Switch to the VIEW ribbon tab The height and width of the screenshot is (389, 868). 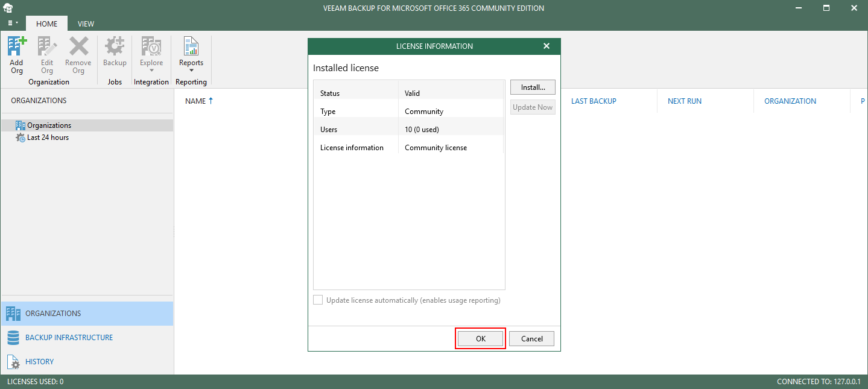(86, 24)
